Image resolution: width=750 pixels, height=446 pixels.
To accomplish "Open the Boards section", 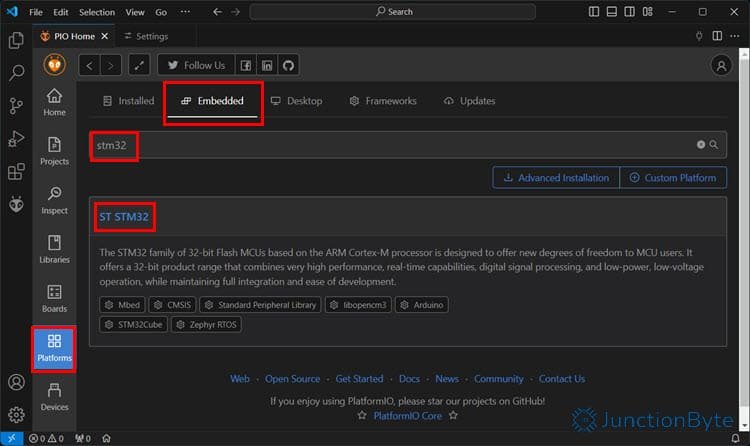I will coord(55,299).
